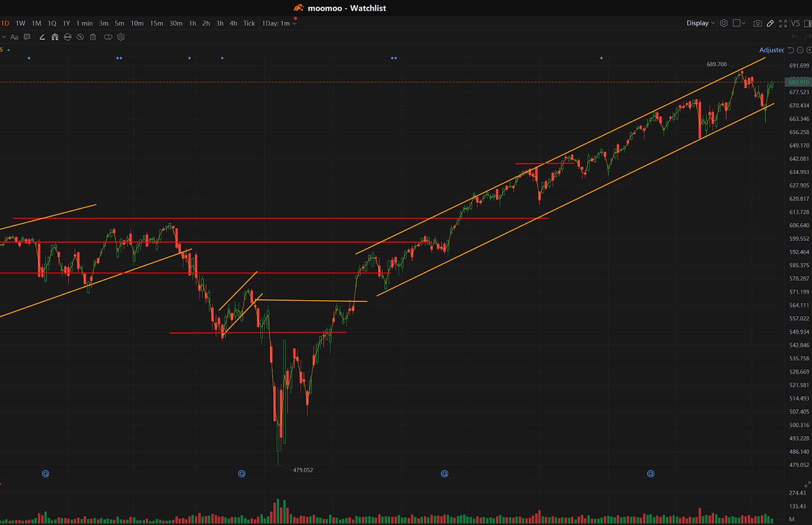Click the 689.700 high price label
This screenshot has height=525, width=812.
pyautogui.click(x=717, y=64)
